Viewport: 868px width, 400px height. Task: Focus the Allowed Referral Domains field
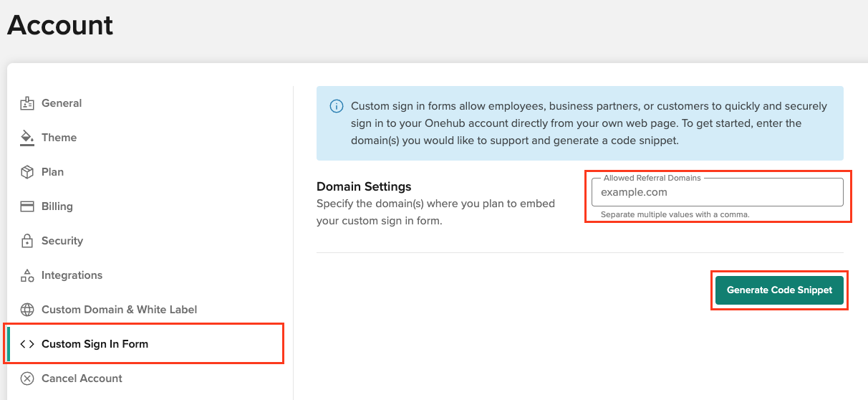(718, 192)
